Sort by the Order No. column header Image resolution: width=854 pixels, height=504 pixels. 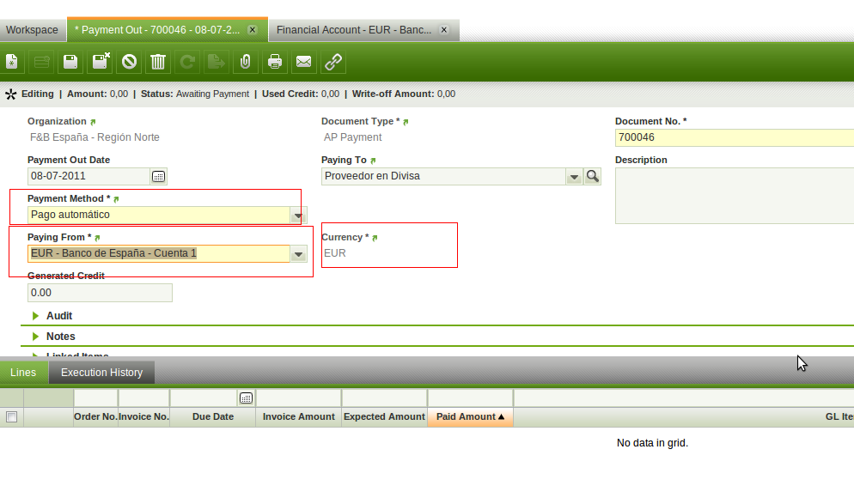pos(96,417)
